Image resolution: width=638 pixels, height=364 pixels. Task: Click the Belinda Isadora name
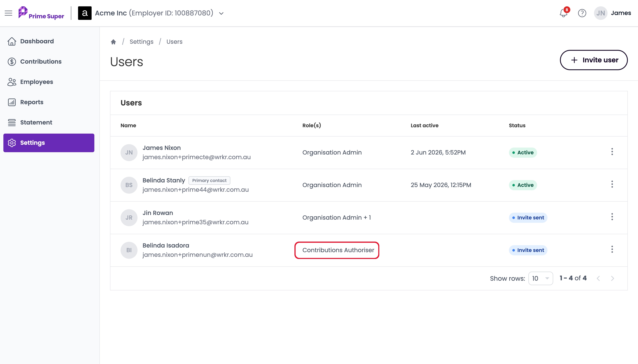tap(166, 245)
